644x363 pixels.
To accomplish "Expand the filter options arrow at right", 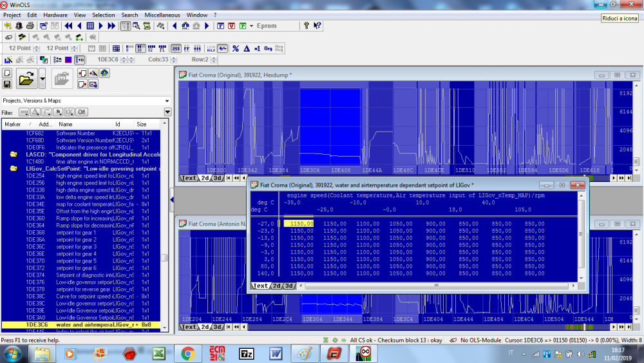I will point(167,112).
